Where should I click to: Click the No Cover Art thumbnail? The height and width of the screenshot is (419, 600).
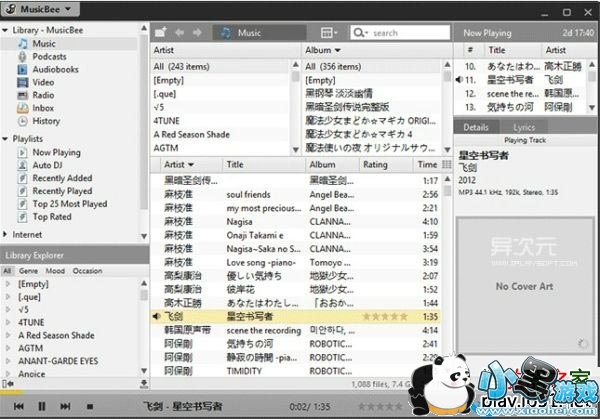coord(525,286)
